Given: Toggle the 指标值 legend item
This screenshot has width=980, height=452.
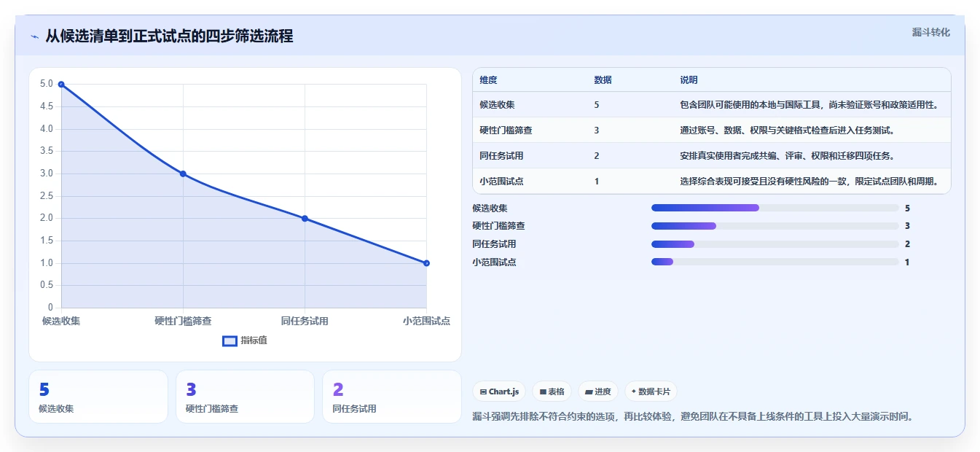Looking at the screenshot, I should click(245, 340).
